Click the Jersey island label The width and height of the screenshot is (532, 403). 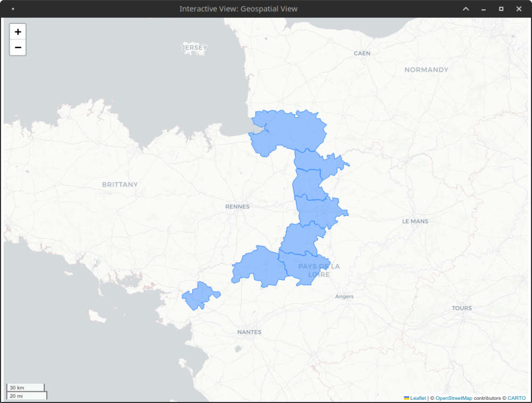[x=194, y=47]
